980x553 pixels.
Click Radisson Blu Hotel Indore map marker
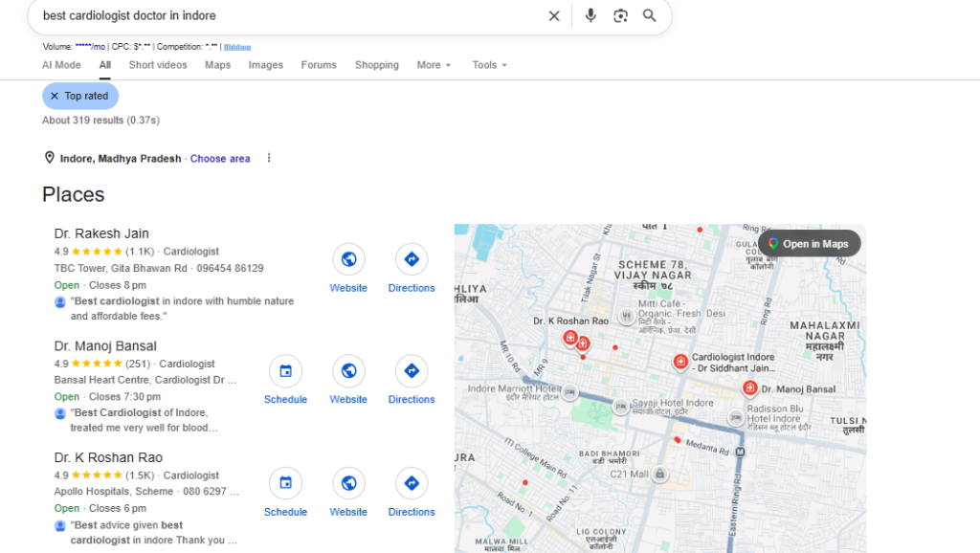click(736, 417)
